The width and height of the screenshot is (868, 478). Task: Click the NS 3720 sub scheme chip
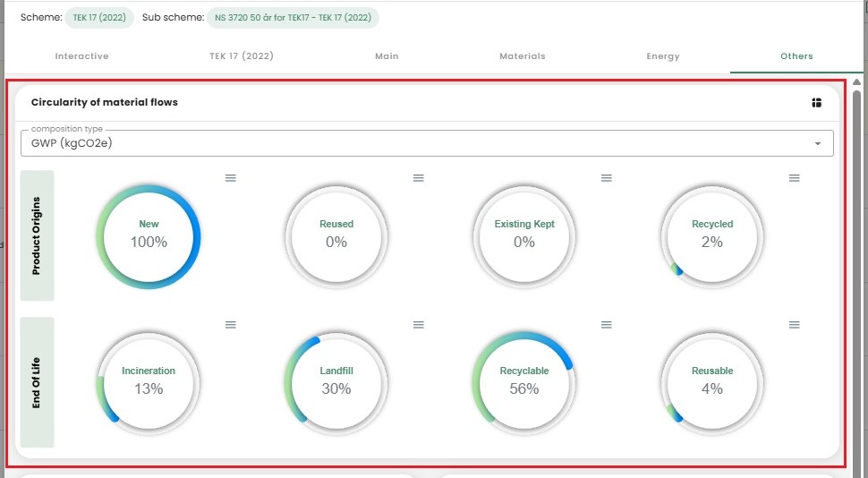click(x=293, y=18)
